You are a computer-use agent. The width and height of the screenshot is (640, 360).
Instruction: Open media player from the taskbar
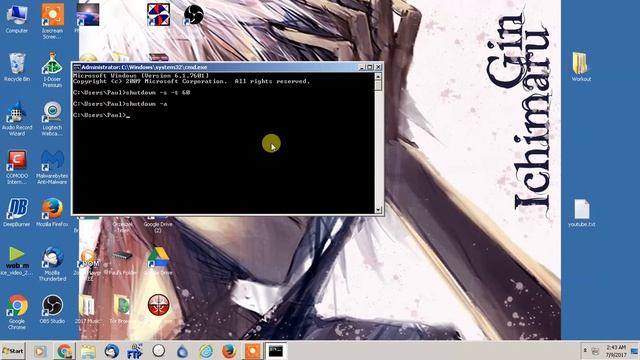tap(40, 351)
